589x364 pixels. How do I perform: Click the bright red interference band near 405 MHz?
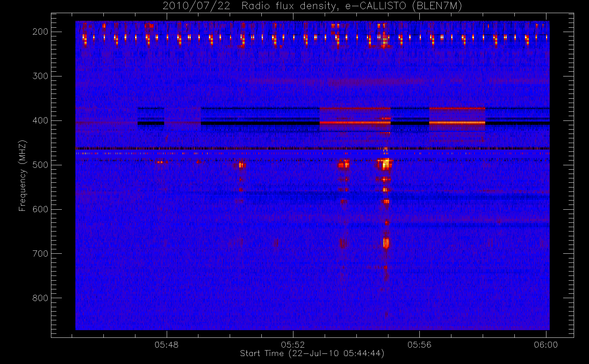[x=355, y=123]
